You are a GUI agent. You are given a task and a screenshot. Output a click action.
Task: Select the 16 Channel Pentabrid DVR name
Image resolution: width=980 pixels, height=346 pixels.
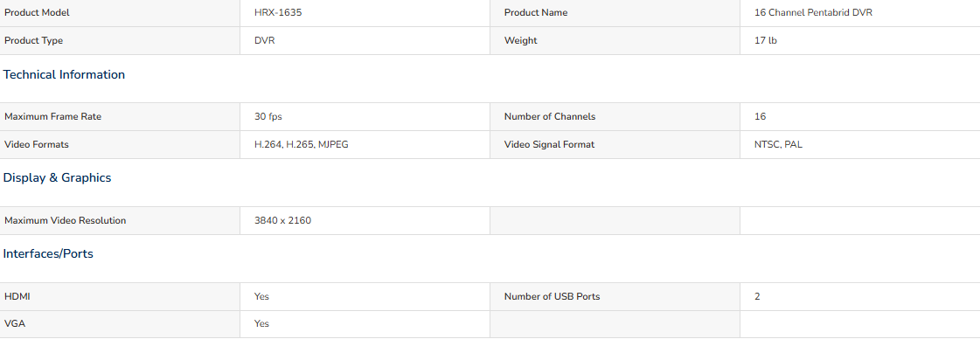pos(813,12)
